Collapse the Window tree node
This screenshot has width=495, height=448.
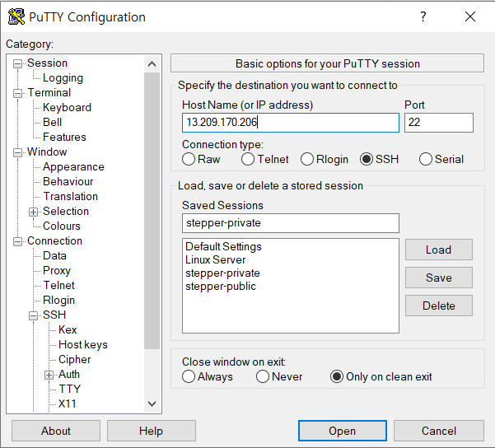click(x=17, y=153)
